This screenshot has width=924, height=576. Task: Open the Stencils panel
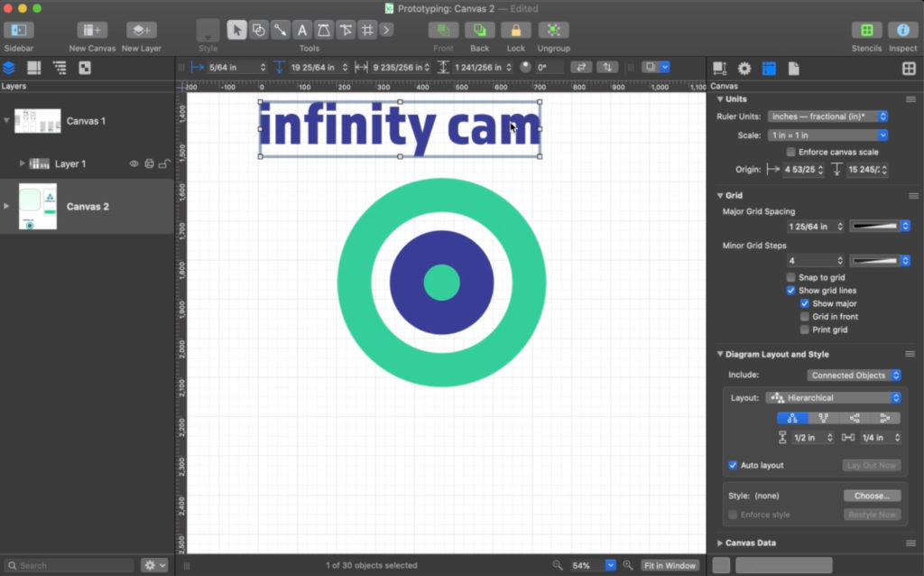tap(866, 30)
